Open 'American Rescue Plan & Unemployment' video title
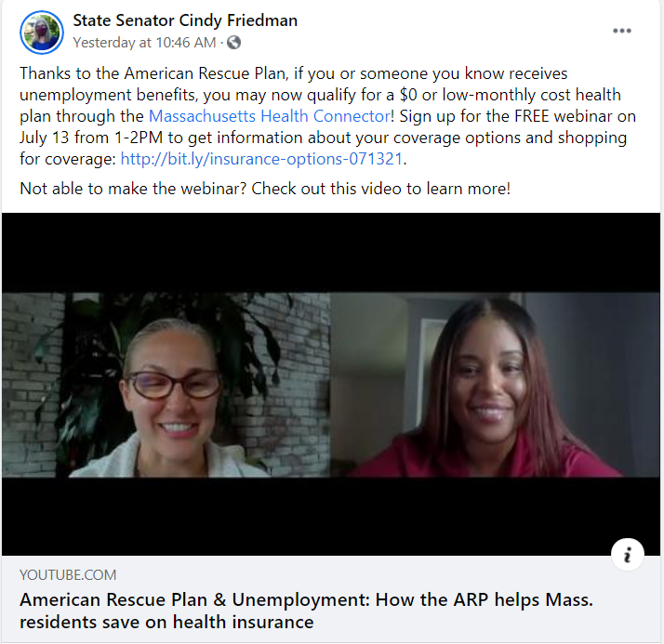664x644 pixels. coord(306,599)
